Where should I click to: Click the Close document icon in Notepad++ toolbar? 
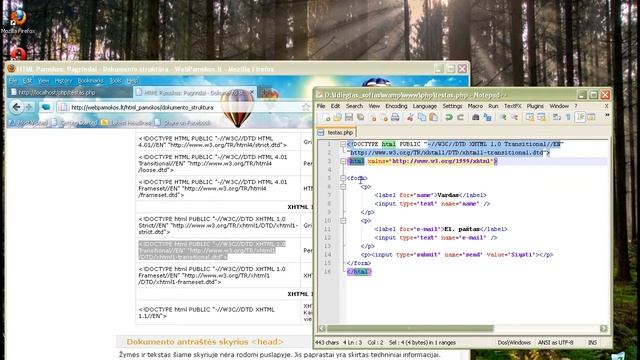pos(372,118)
